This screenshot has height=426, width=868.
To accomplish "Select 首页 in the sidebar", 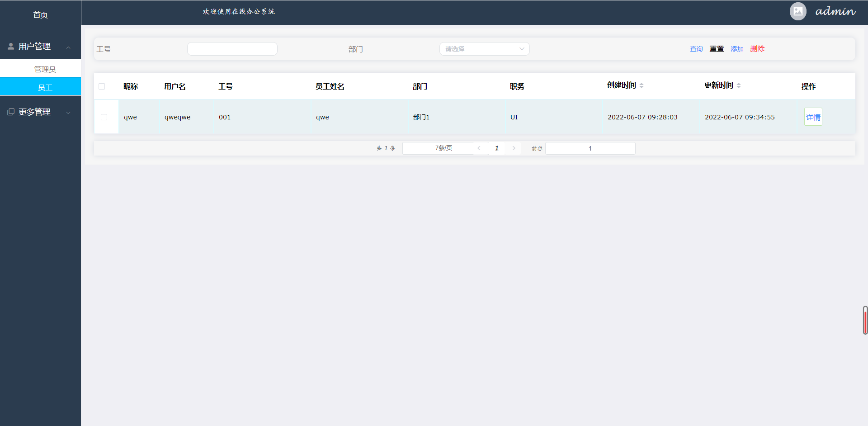I will [40, 14].
